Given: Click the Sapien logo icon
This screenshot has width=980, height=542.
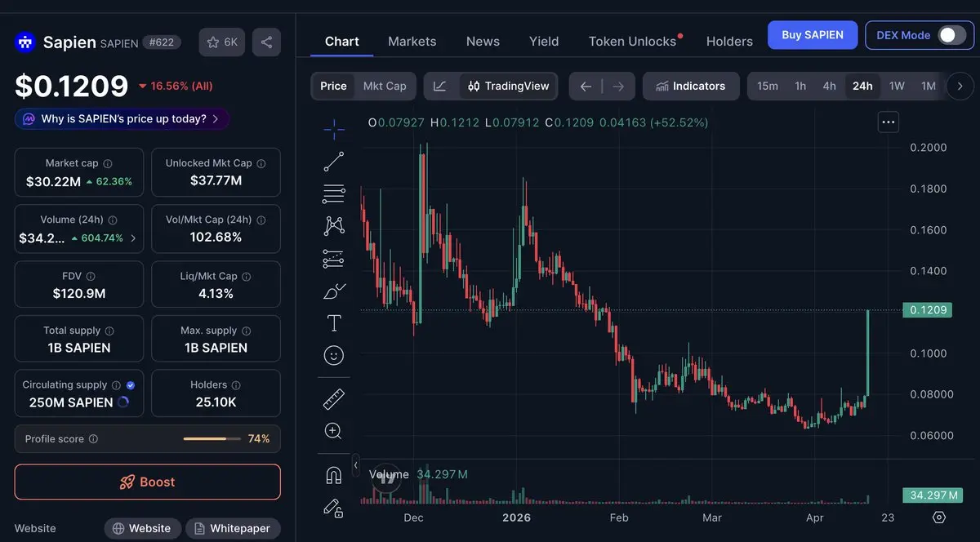Looking at the screenshot, I should 25,42.
